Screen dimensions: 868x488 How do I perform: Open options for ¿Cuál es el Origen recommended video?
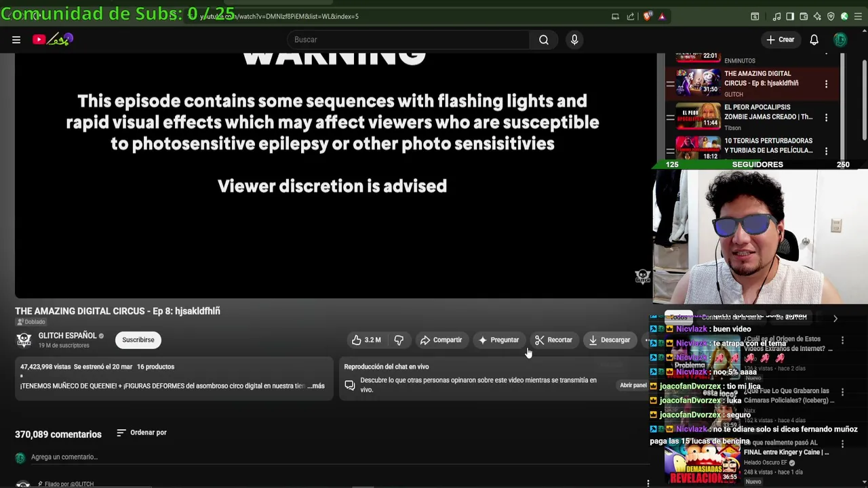click(843, 341)
